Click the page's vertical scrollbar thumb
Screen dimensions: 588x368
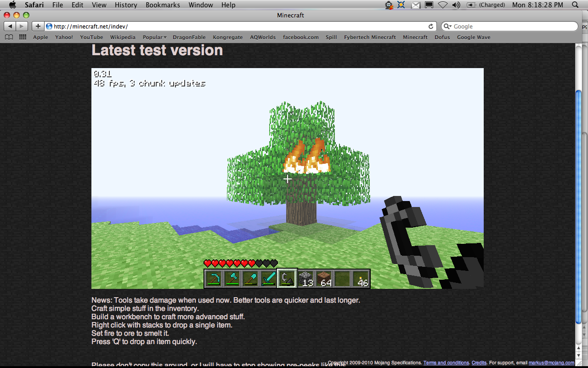pos(578,207)
